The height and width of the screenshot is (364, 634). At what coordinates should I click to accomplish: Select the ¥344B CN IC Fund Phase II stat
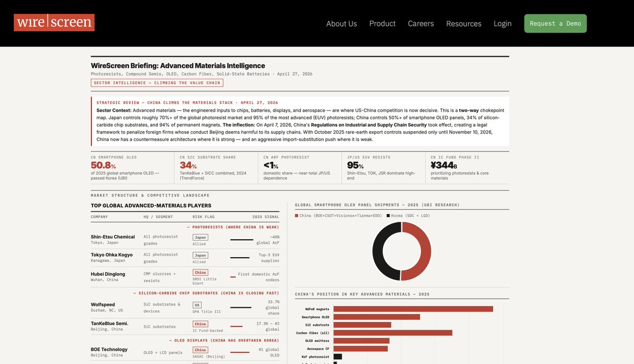(467, 168)
